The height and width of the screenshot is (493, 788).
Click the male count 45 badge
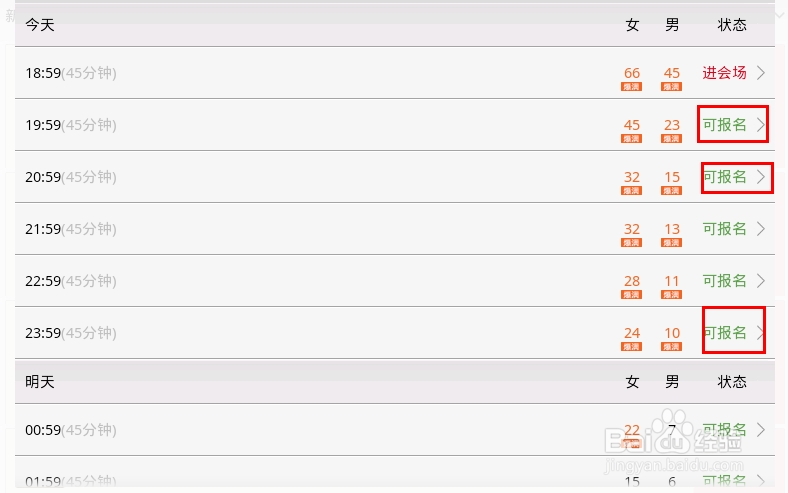[x=671, y=76]
